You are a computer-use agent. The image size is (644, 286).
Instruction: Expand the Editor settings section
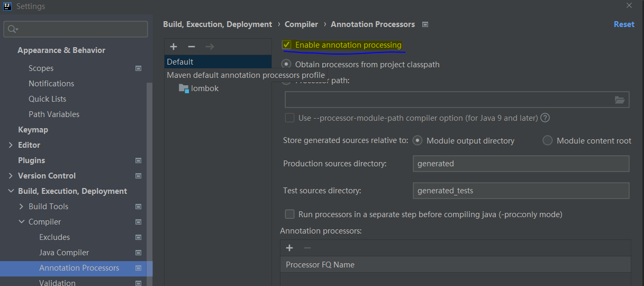point(11,145)
